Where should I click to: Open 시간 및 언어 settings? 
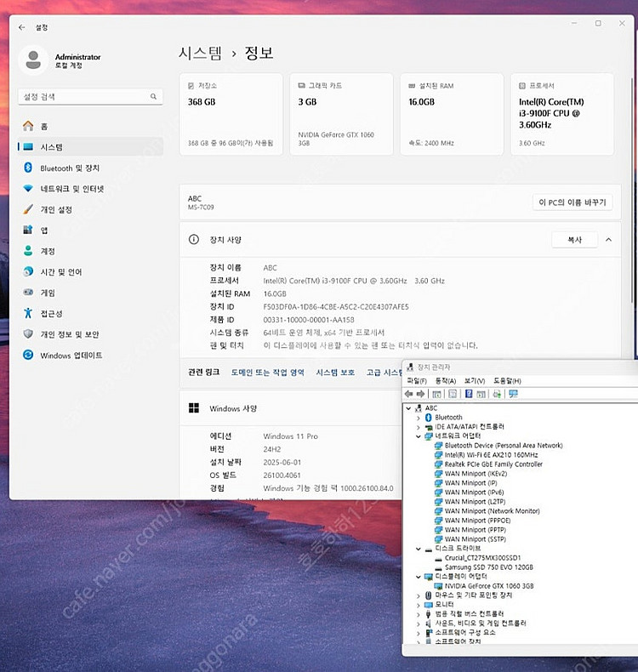90,271
